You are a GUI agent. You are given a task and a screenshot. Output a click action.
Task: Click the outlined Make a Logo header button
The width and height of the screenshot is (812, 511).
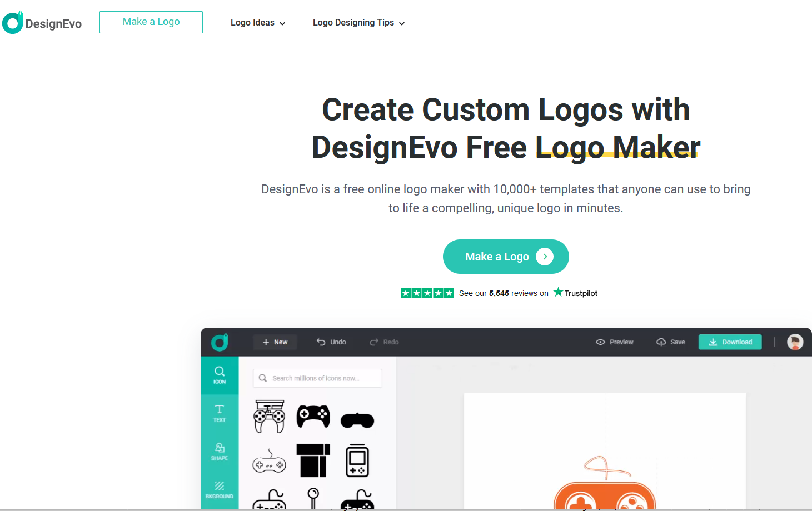tap(151, 22)
